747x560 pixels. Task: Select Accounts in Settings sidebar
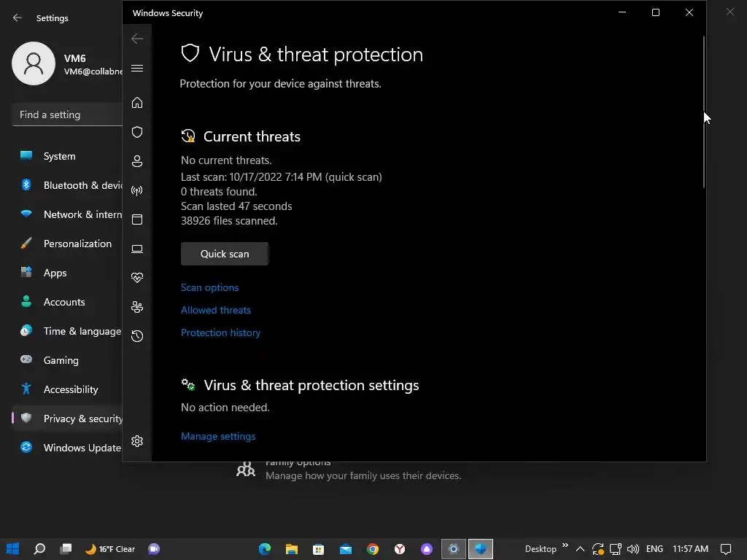point(66,302)
